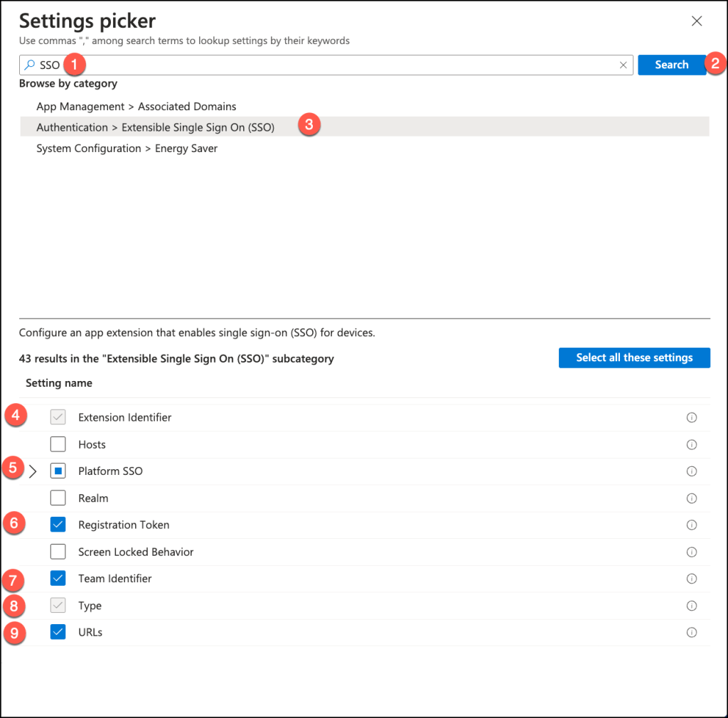This screenshot has height=718, width=728.
Task: Expand the Platform SSO chevron
Action: coord(33,471)
